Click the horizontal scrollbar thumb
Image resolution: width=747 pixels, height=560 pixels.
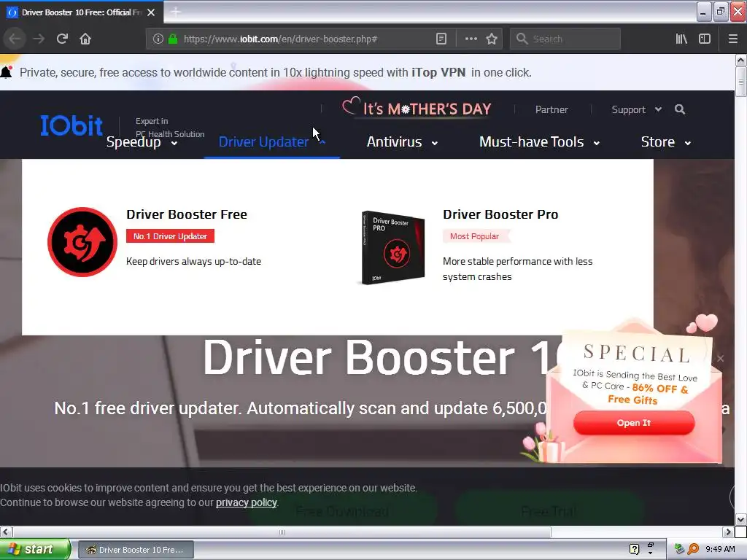point(282,532)
